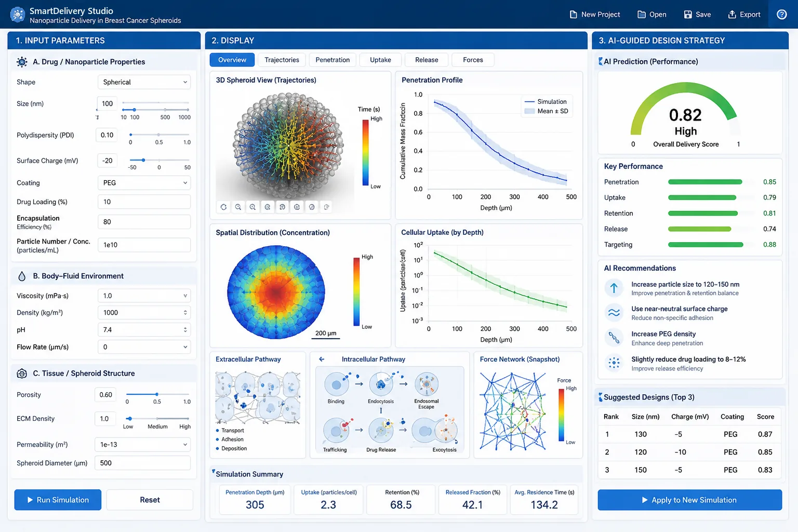Open the Flow Rate dropdown
The image size is (798, 532).
(144, 347)
